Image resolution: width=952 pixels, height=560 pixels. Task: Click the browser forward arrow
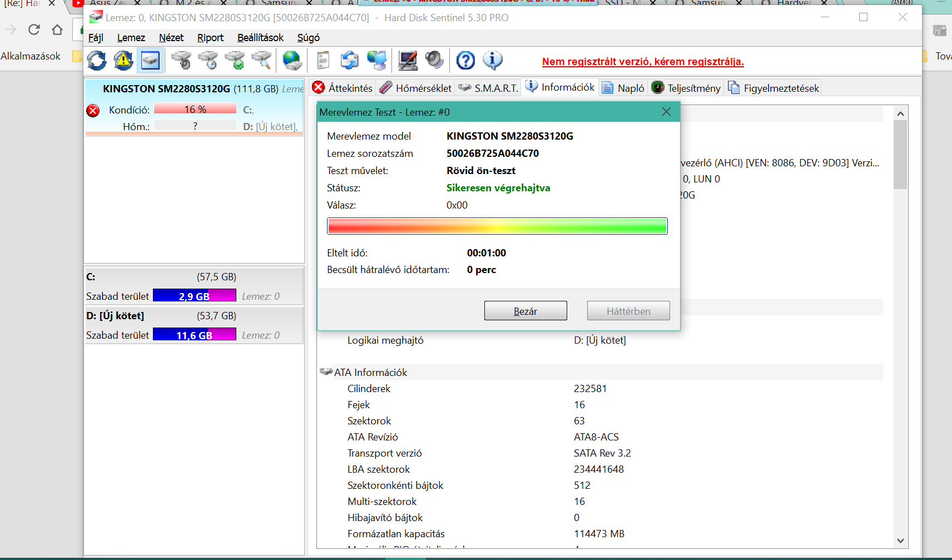pos(11,29)
